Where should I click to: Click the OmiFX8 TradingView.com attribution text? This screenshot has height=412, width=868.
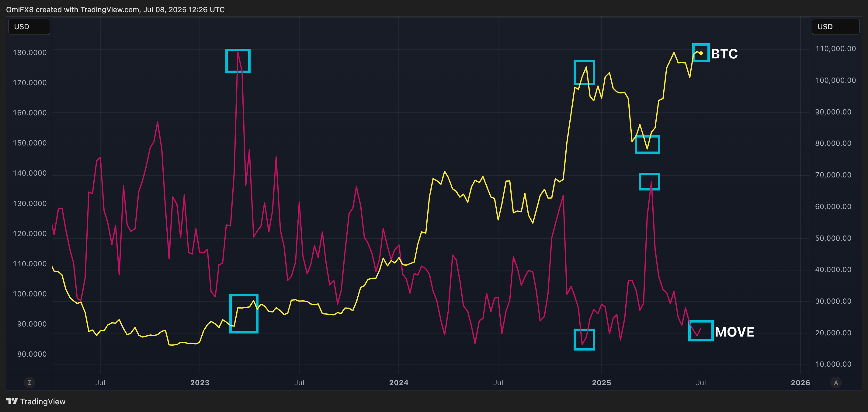[x=115, y=9]
